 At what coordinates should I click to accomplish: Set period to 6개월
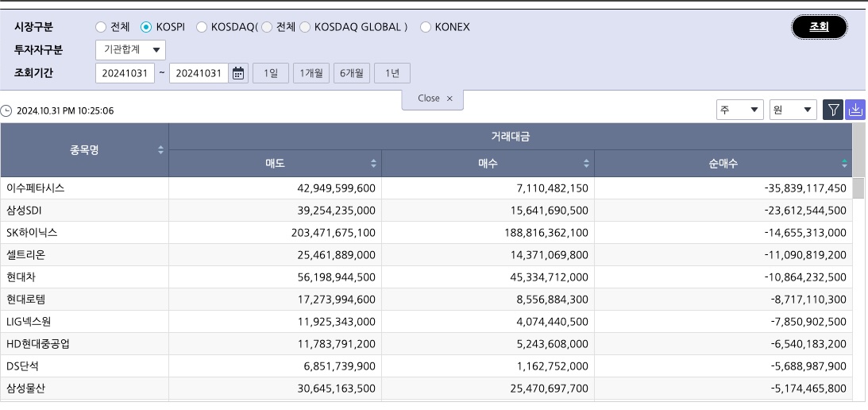352,73
